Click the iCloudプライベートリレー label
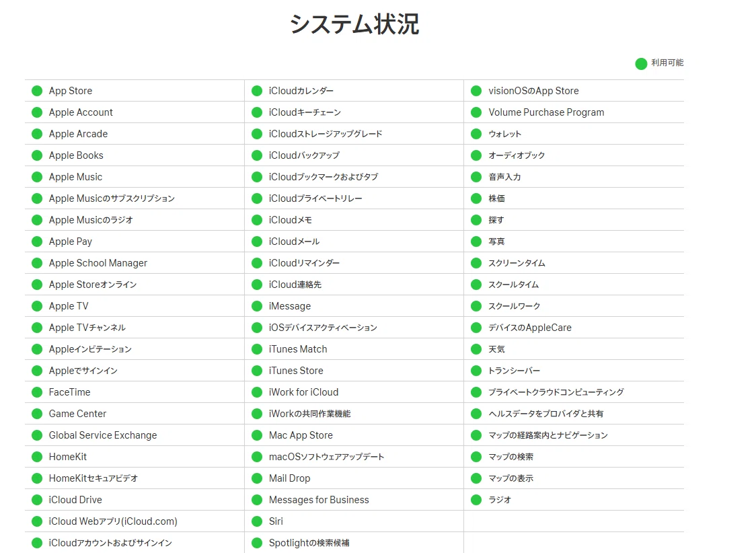This screenshot has width=756, height=553. point(315,198)
